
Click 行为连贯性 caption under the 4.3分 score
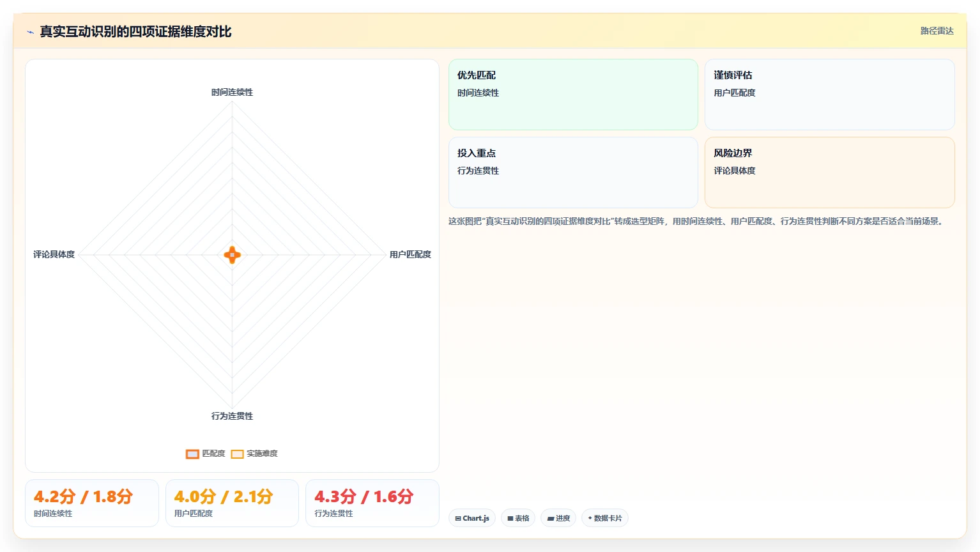coord(333,514)
